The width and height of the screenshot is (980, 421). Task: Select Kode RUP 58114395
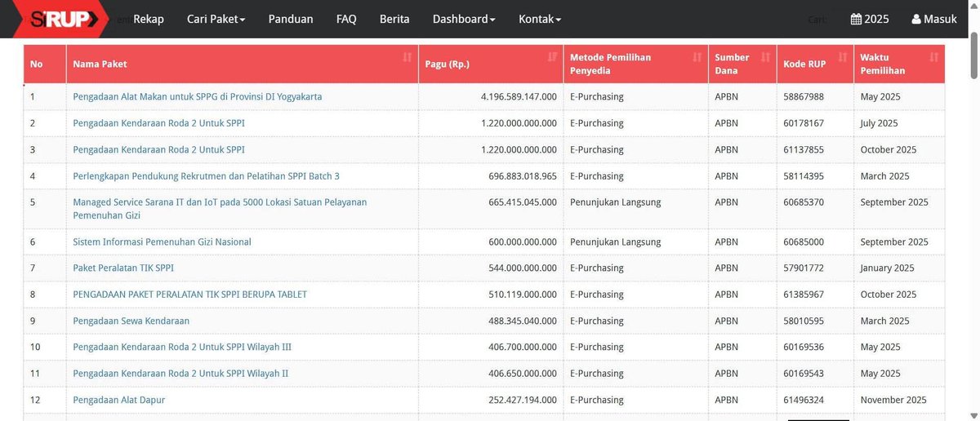tap(804, 176)
